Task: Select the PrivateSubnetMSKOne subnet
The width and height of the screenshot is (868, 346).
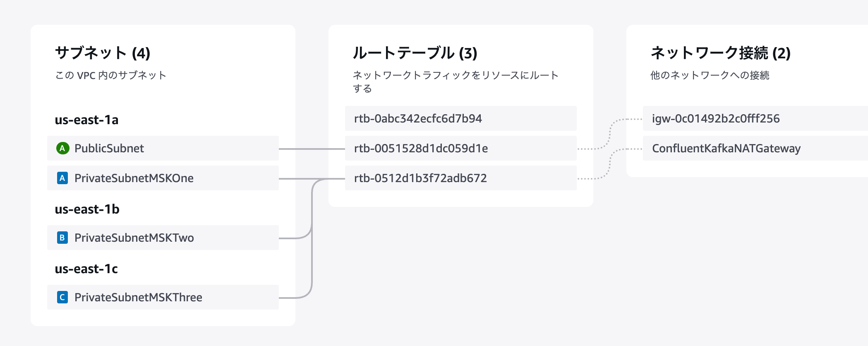Action: tap(163, 178)
